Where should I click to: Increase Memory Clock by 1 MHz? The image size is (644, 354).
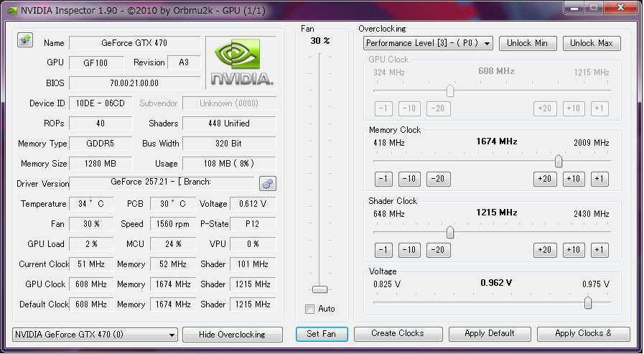[x=599, y=179]
